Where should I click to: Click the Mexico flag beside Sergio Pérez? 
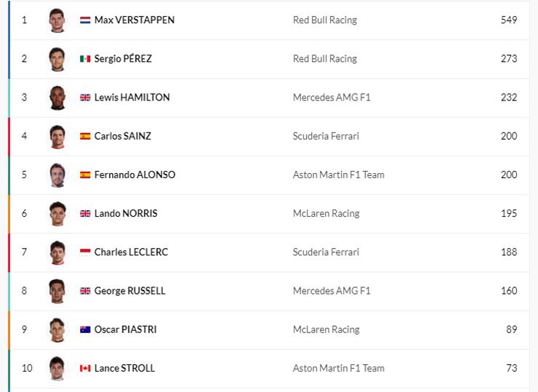point(85,59)
